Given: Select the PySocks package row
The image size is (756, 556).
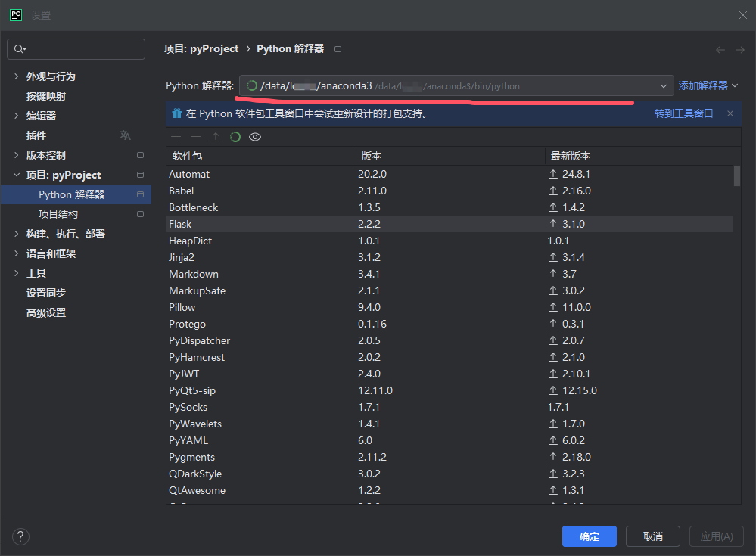Looking at the screenshot, I should click(x=450, y=407).
